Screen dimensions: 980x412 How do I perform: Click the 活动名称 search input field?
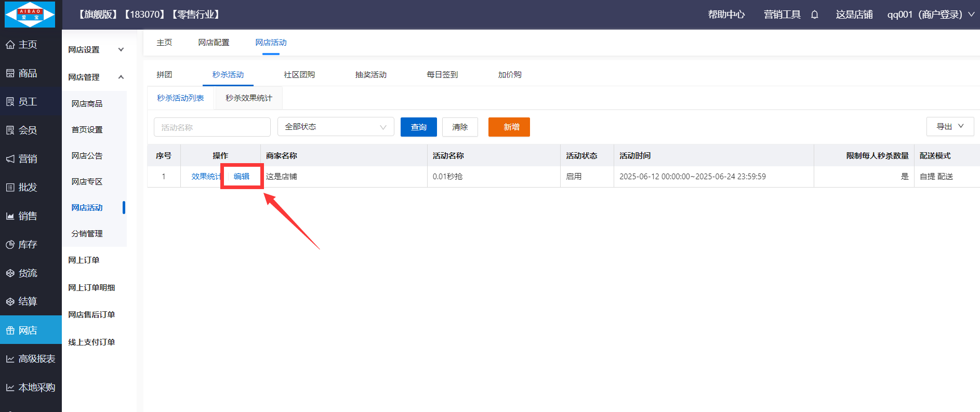pyautogui.click(x=212, y=127)
